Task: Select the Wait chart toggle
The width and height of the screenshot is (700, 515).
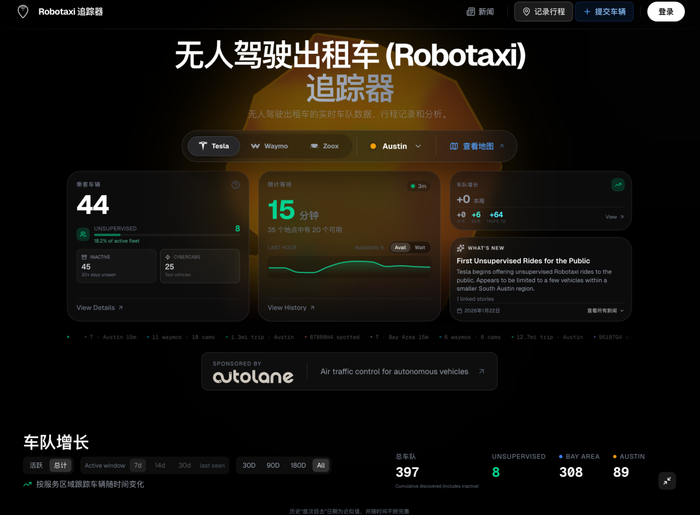Action: 420,247
